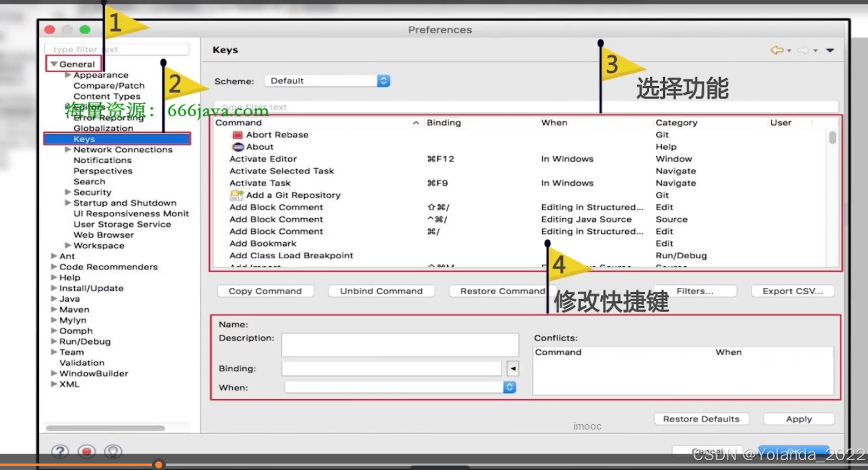868x470 pixels.
Task: Expand the Run/Debug category
Action: click(x=54, y=341)
